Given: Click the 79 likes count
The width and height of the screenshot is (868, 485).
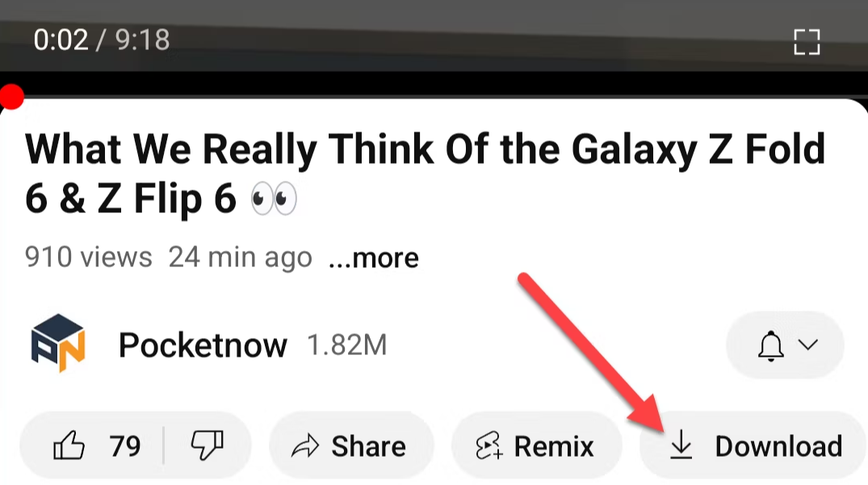Looking at the screenshot, I should [125, 446].
